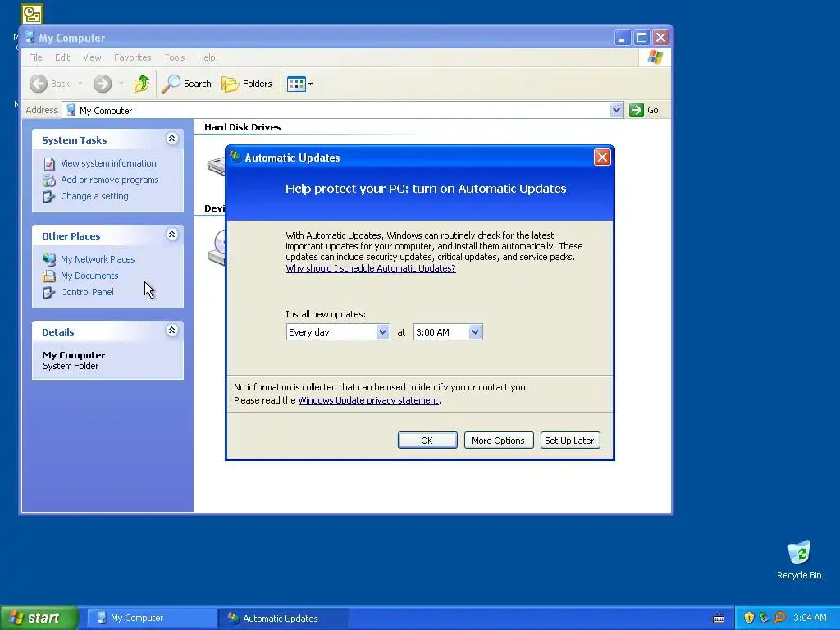Open the Windows Update privacy statement link

pos(368,400)
